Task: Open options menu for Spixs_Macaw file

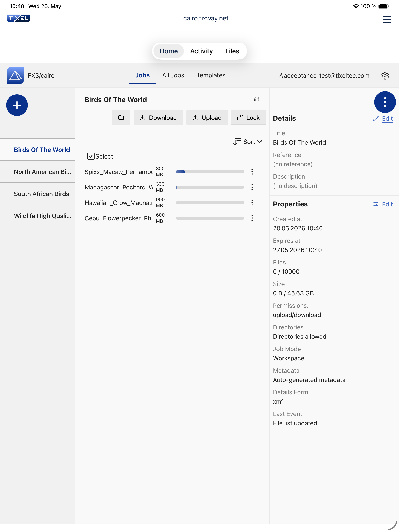Action: 252,172
